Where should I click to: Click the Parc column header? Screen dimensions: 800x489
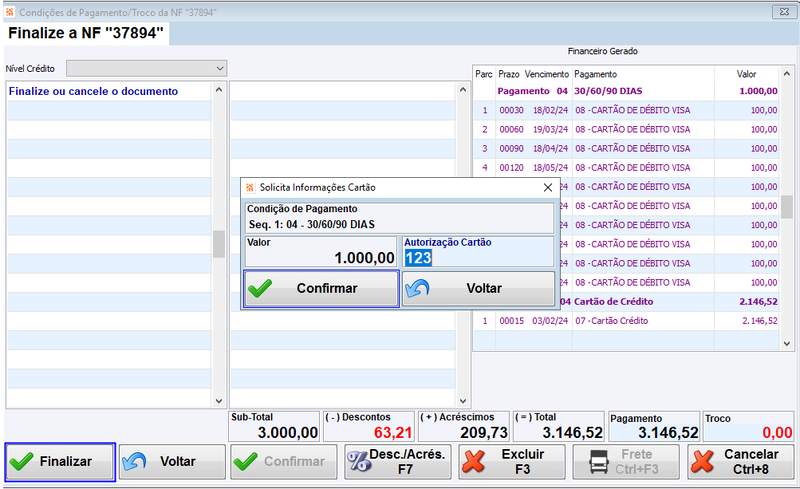484,74
